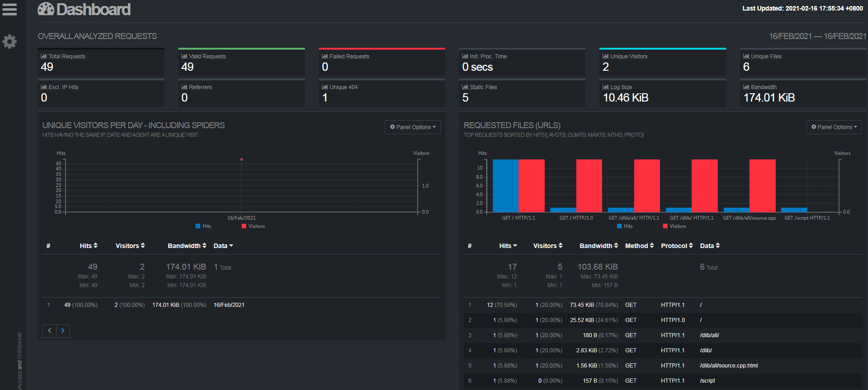
Task: Sort requested files by Method column
Action: pyautogui.click(x=639, y=246)
